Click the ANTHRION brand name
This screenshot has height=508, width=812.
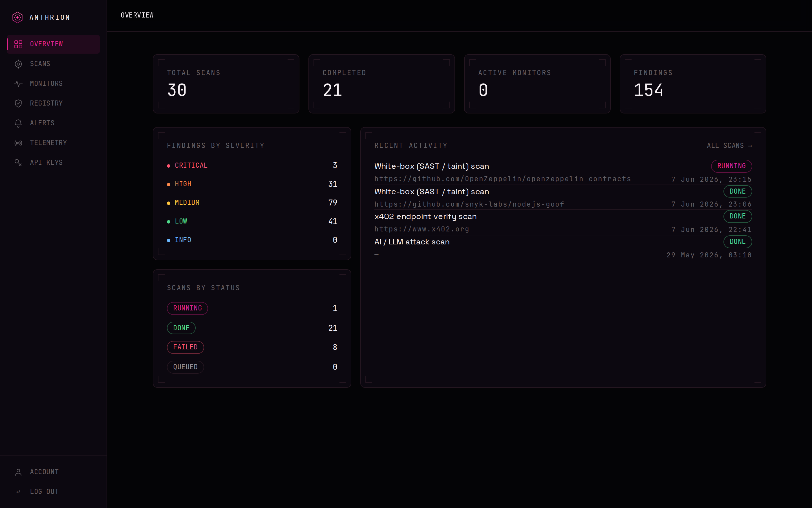(50, 17)
